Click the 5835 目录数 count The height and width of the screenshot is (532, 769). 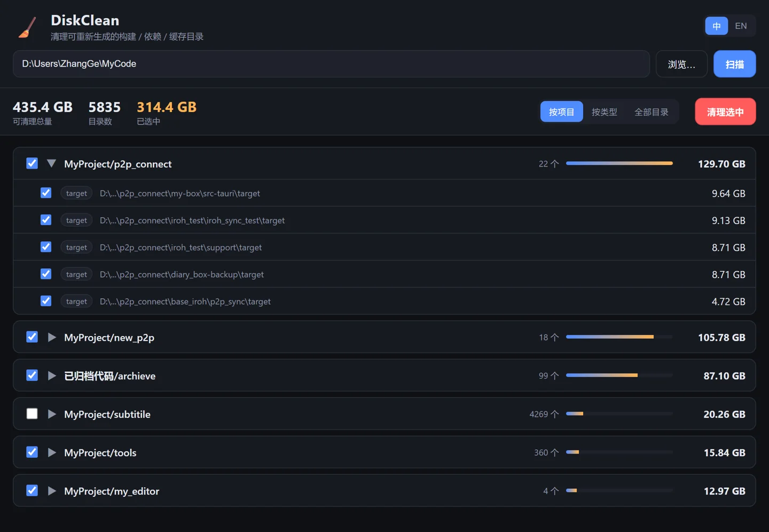(105, 113)
